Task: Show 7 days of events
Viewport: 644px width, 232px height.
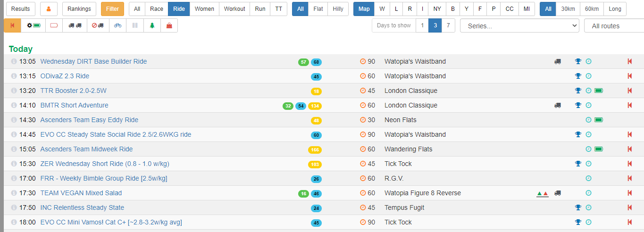Action: (x=448, y=25)
